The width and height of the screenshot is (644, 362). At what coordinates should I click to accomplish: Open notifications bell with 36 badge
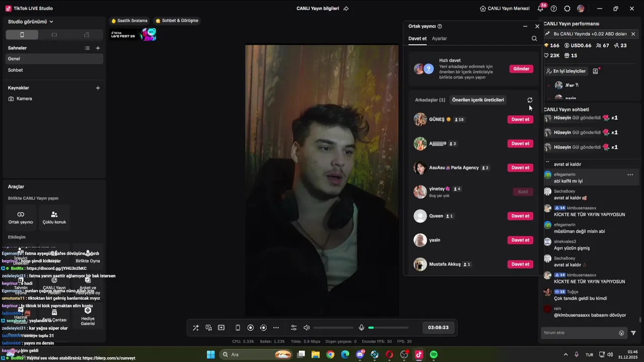coord(541,8)
